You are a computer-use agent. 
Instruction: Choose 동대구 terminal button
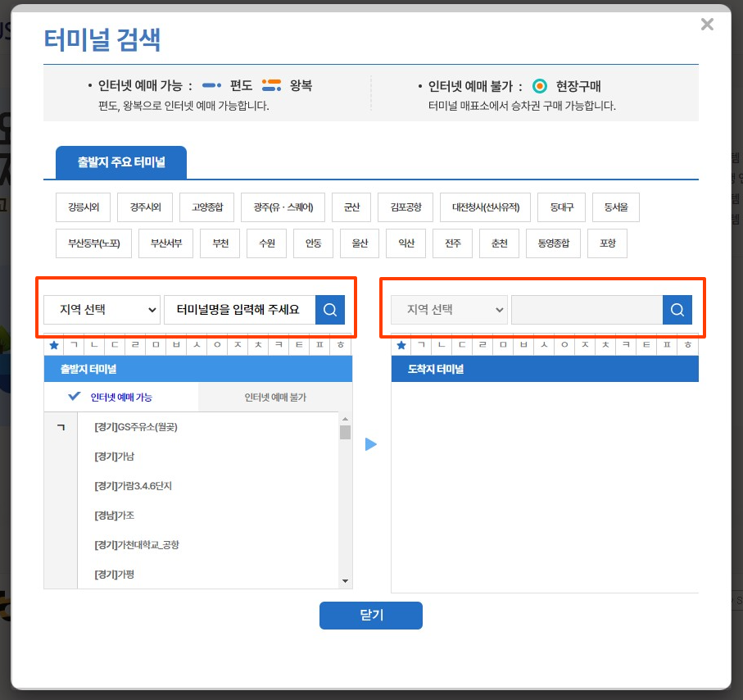[561, 207]
